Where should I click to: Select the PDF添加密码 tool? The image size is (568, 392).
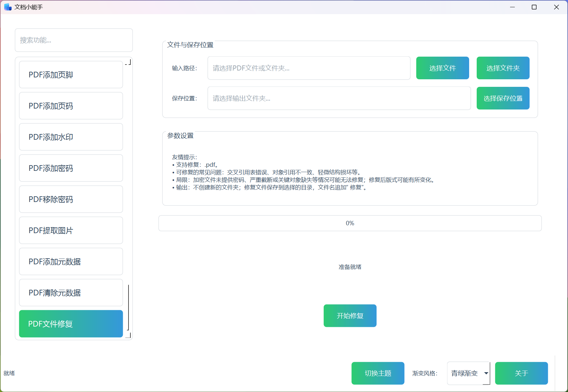pos(71,168)
